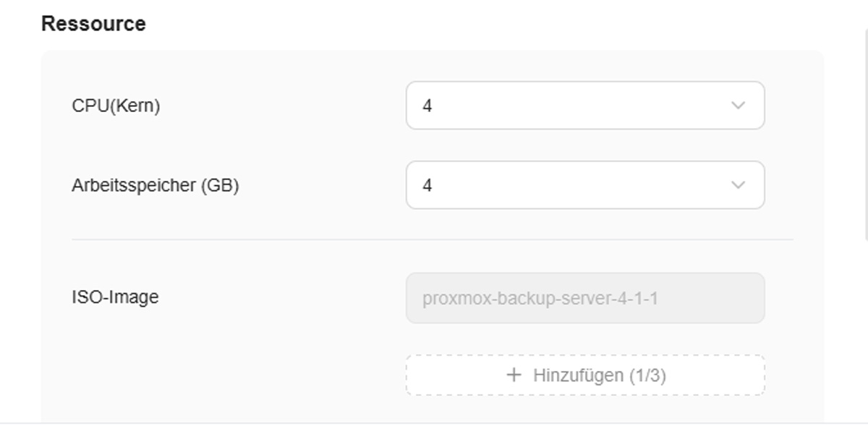Click the grey panel area right of the CPU(Kern) dropdown
This screenshot has width=868, height=447.
[x=793, y=106]
